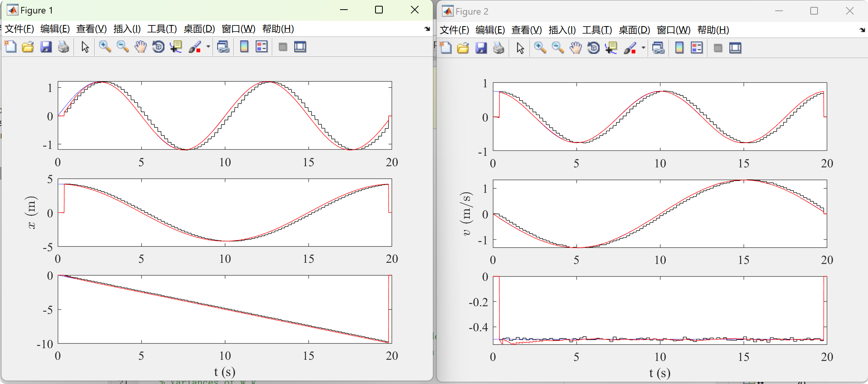Click dock arrow at Figure 2 menu bar
Viewport: 868px width, 384px height.
coord(862,30)
